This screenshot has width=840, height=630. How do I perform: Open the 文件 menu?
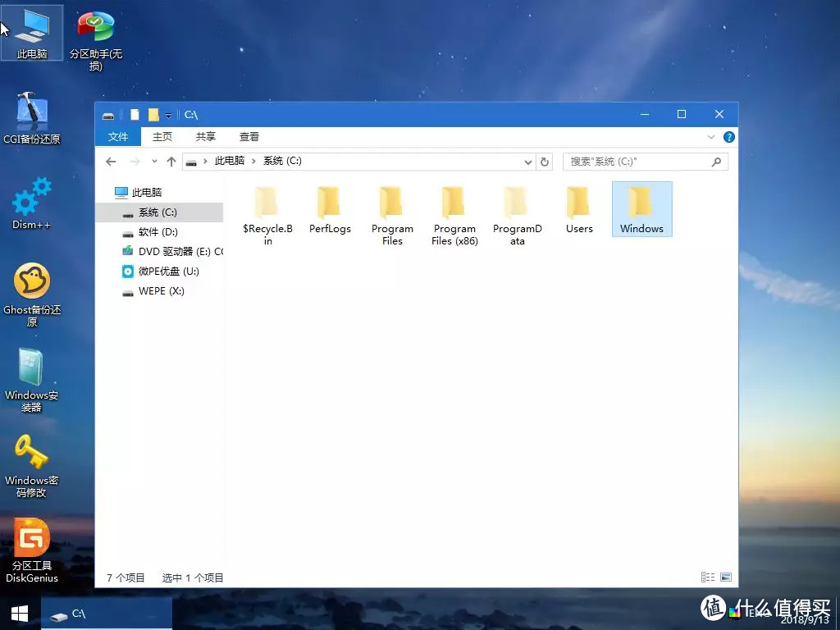(x=117, y=136)
